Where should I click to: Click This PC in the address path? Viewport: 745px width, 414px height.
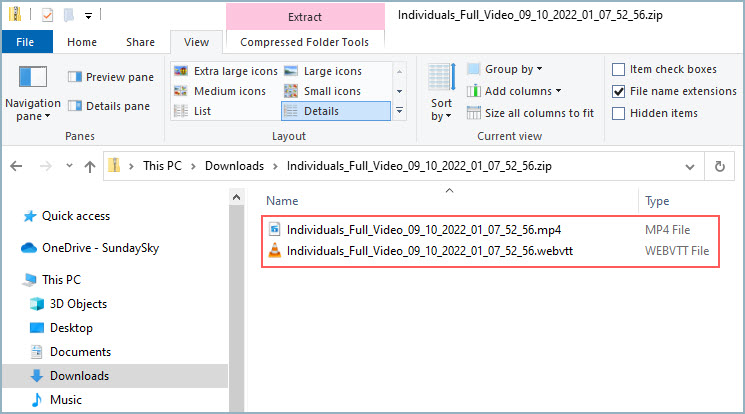tap(162, 166)
